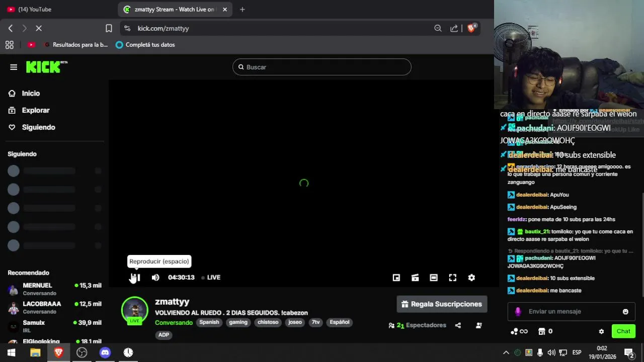Viewport: 644px width, 362px height.
Task: Click the play/pause control in the player
Action: click(136, 278)
